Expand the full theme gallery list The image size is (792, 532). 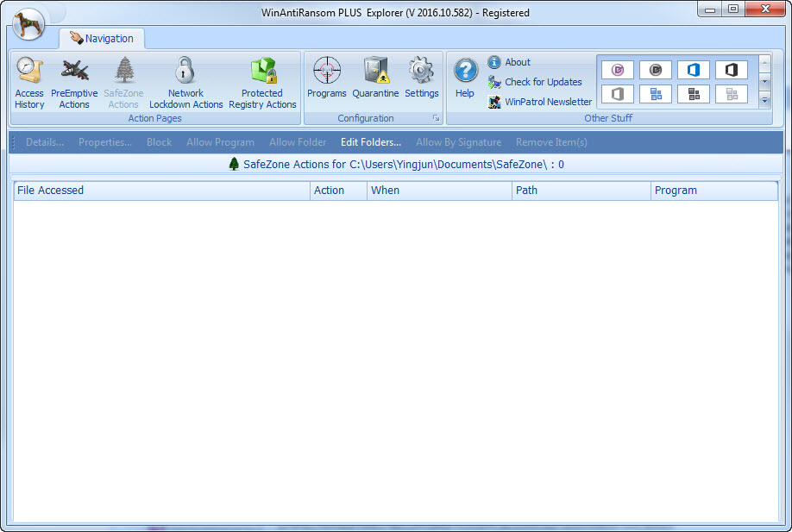[764, 100]
